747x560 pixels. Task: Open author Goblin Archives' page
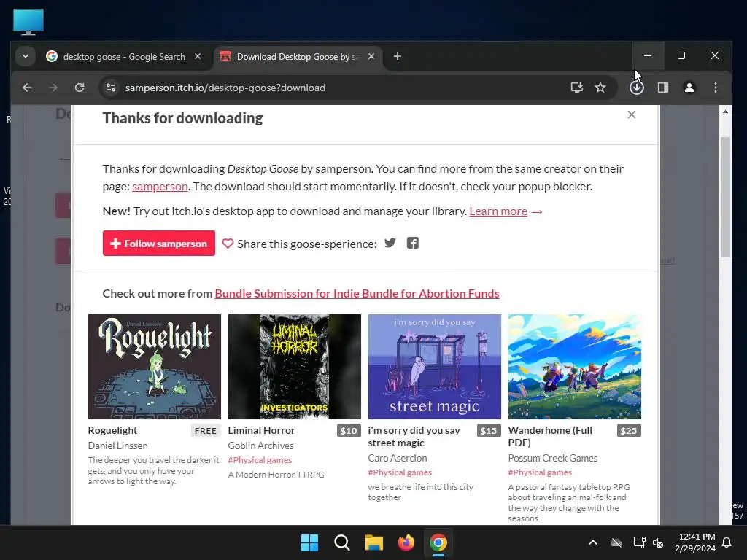click(x=260, y=446)
